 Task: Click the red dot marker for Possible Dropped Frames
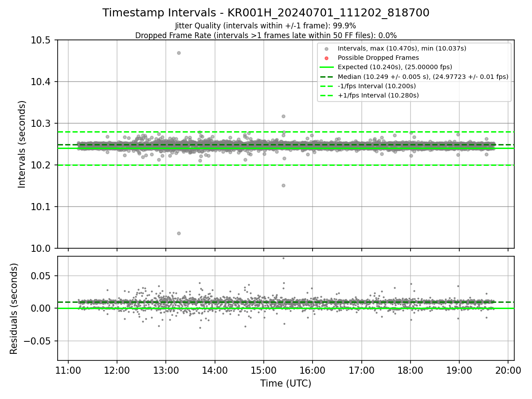(x=327, y=58)
